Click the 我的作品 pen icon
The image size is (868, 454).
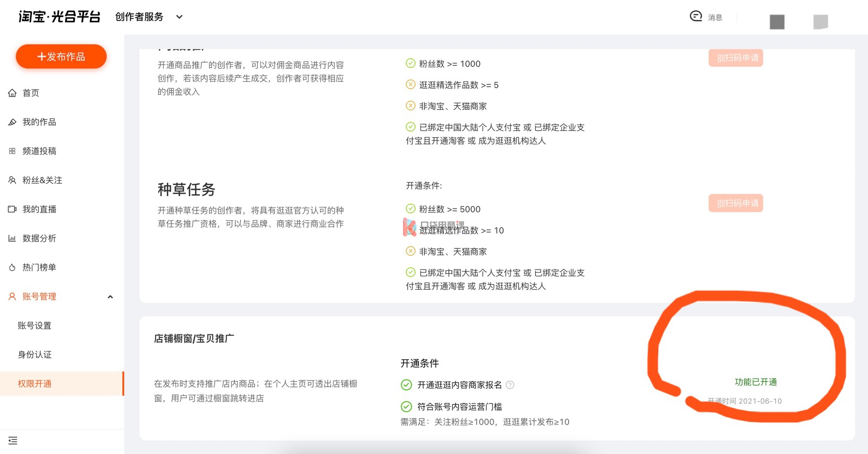(12, 122)
